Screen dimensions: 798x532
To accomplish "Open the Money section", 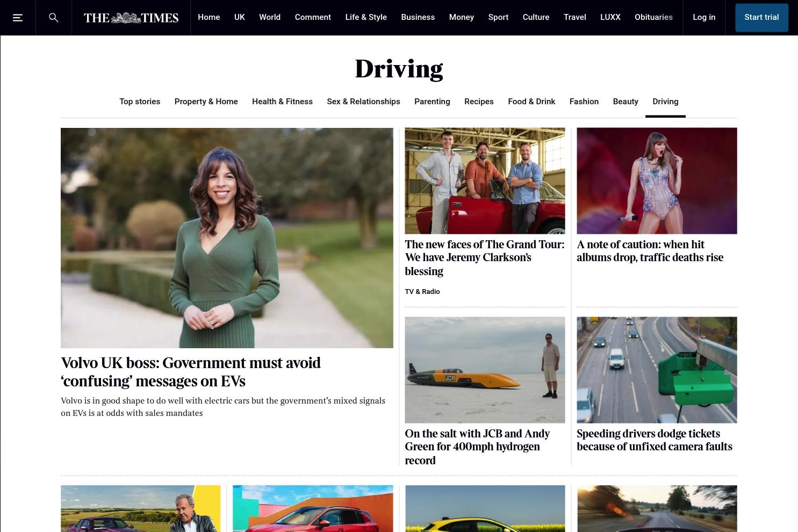I will point(462,17).
